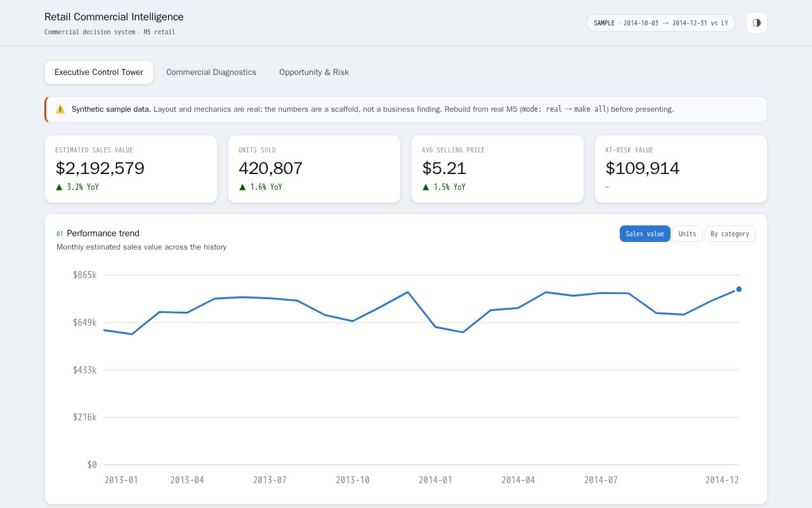Click the $649k y-axis label
Viewport: 812px width, 508px height.
(85, 323)
